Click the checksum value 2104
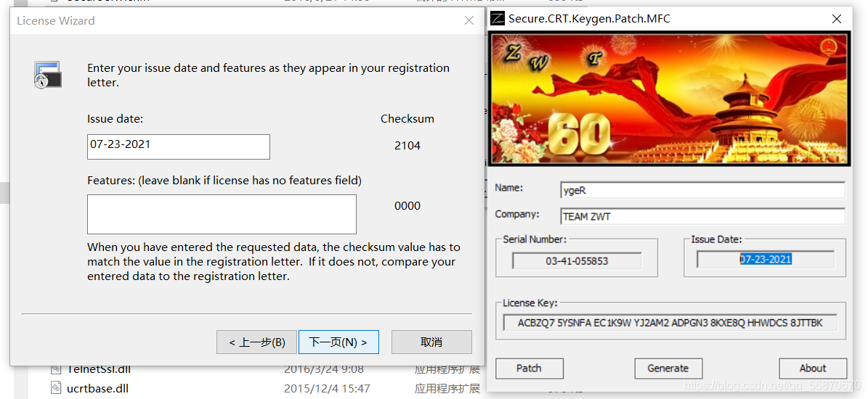868x399 pixels. (407, 145)
